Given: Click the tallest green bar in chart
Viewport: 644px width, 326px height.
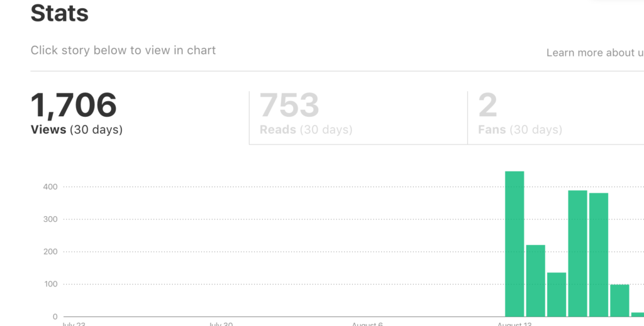Looking at the screenshot, I should point(514,244).
